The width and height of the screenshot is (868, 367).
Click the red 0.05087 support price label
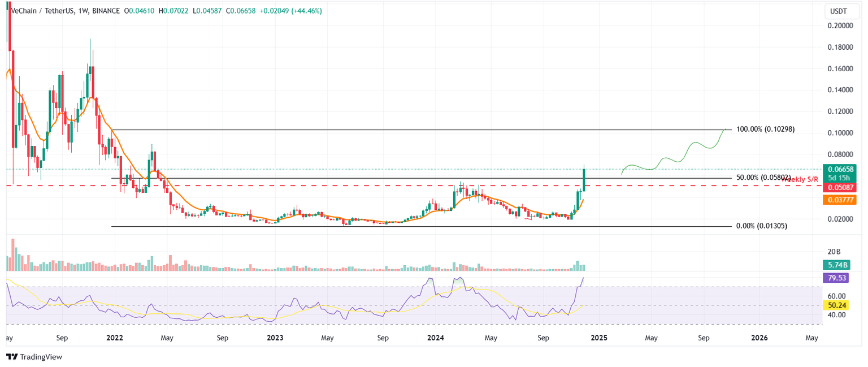point(840,187)
